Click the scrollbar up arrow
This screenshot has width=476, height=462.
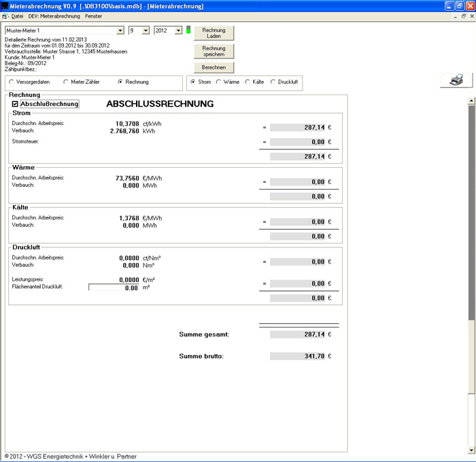tap(471, 101)
